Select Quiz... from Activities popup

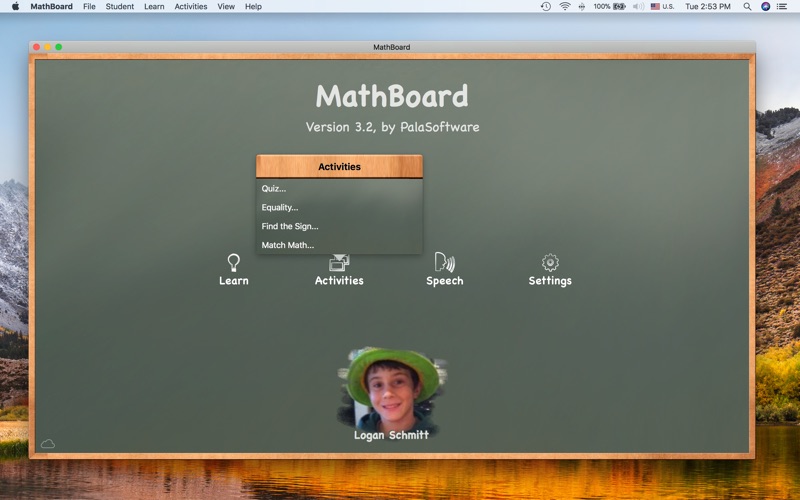(274, 188)
